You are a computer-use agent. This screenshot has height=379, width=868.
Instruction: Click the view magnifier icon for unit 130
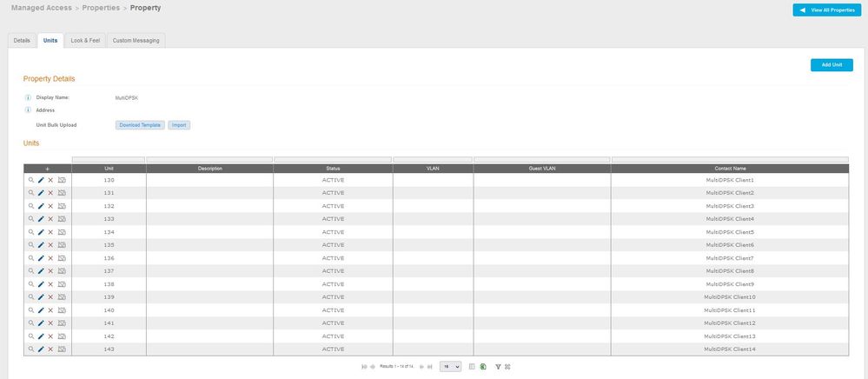tap(31, 180)
